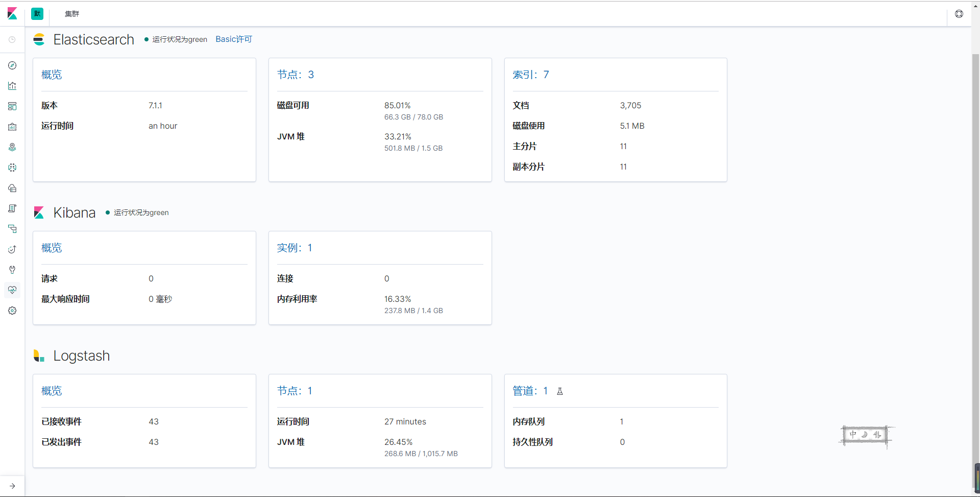
Task: Click the 副本分片 label
Action: (529, 167)
